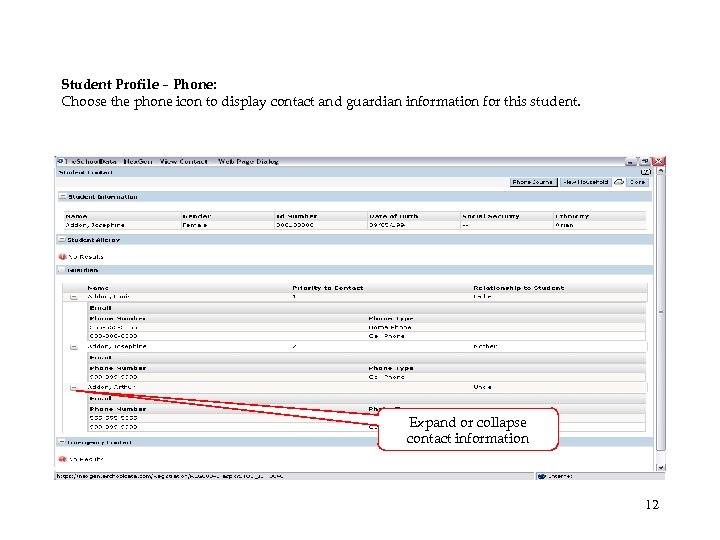
Task: Click the No Results icon under Student Allergy
Action: [x=62, y=256]
